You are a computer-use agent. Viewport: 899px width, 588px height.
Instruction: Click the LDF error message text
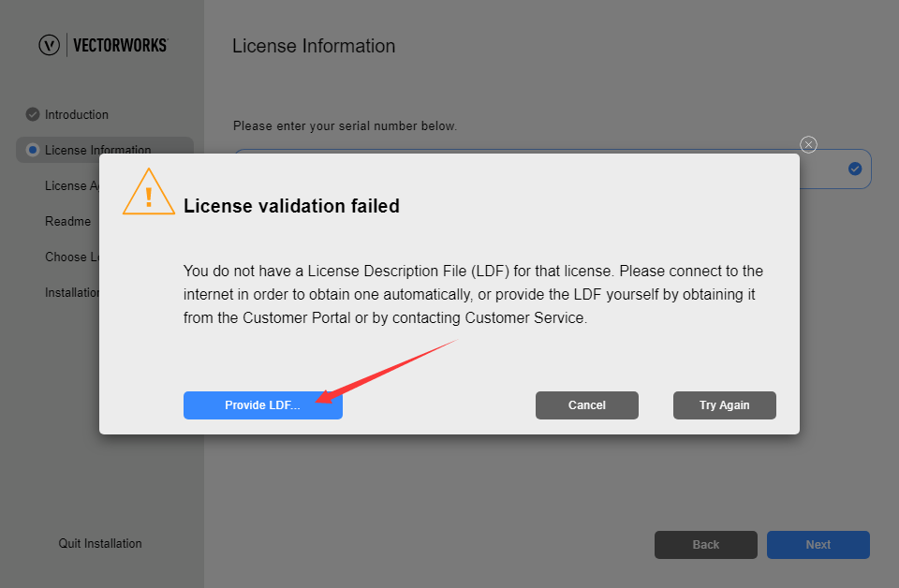tap(473, 295)
